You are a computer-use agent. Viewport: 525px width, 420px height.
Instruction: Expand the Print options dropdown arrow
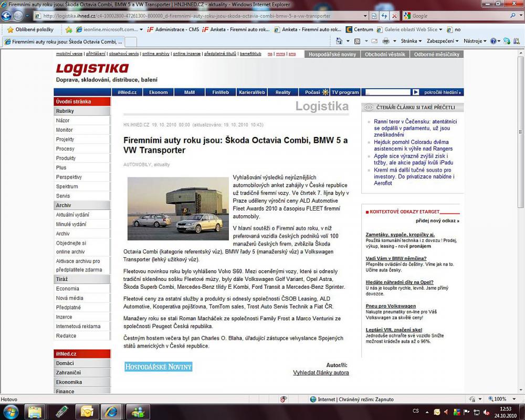coord(394,41)
